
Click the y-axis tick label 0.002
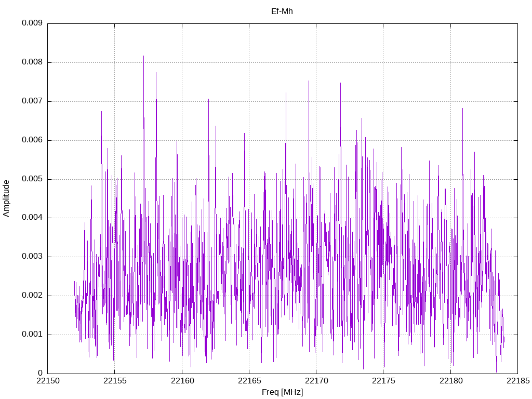tap(32, 296)
